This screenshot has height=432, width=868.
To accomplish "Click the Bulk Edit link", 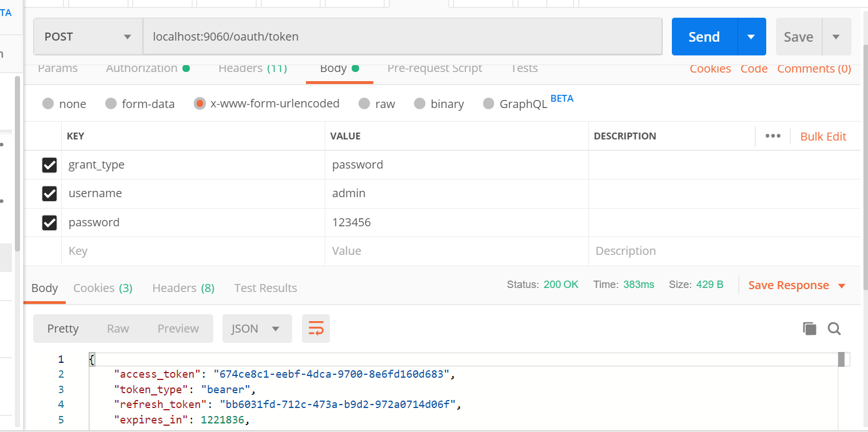I will point(823,137).
